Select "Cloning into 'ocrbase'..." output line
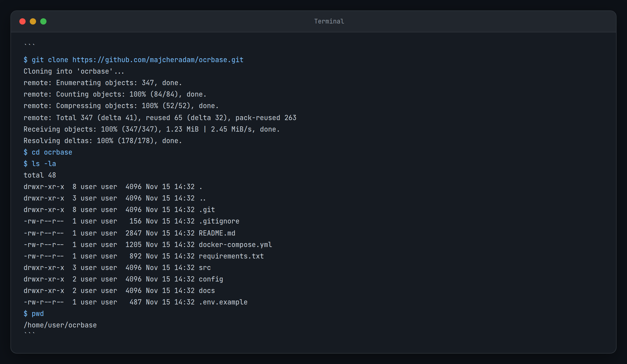 coord(74,71)
